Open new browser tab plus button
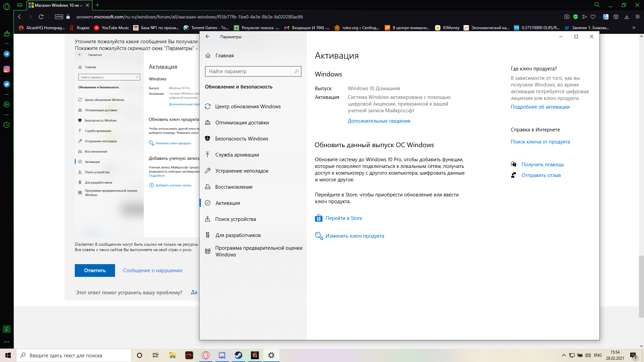 pos(98,5)
